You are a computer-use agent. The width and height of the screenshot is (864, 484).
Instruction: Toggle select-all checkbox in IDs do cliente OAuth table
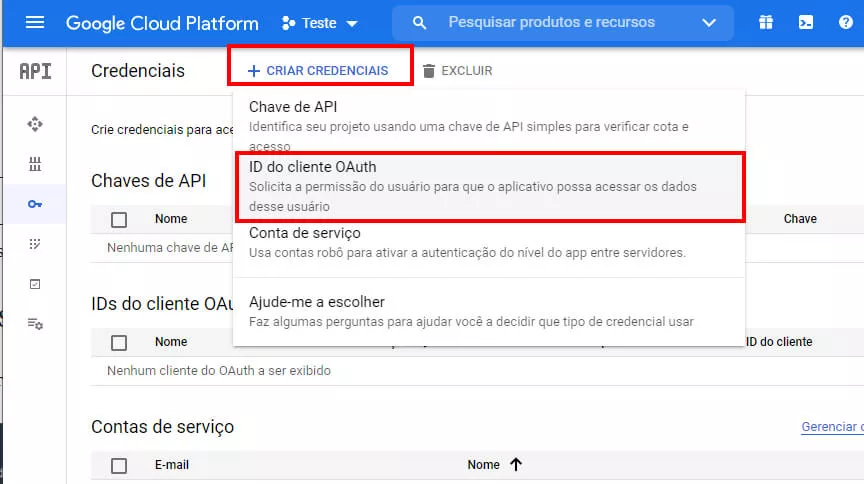point(119,342)
